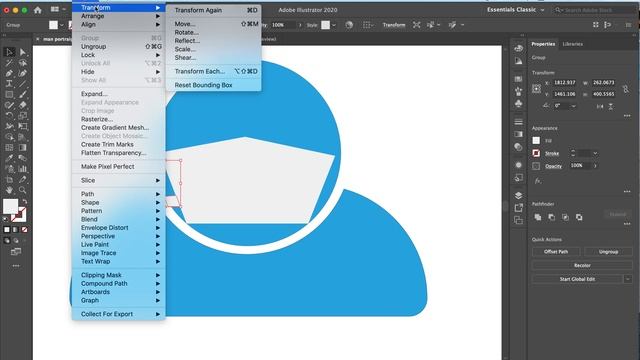
Task: Choose Transform Each... menu item
Action: 213,71
